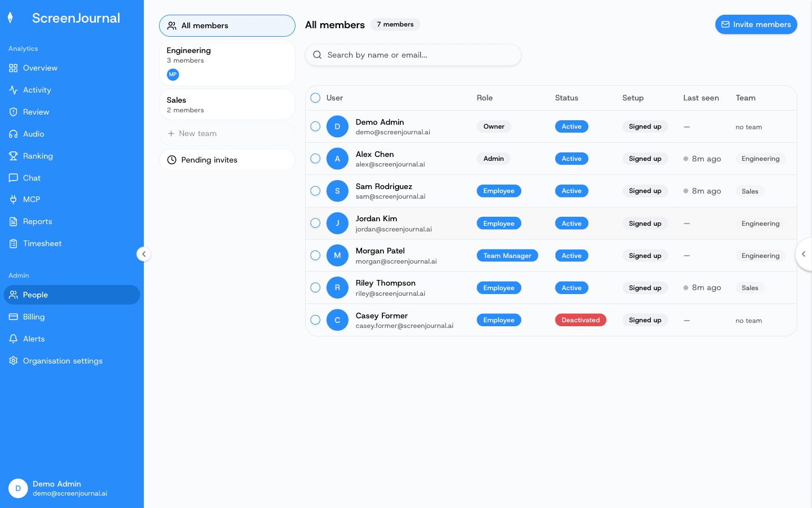Switch to the Sales team list
The width and height of the screenshot is (812, 508).
pyautogui.click(x=227, y=104)
